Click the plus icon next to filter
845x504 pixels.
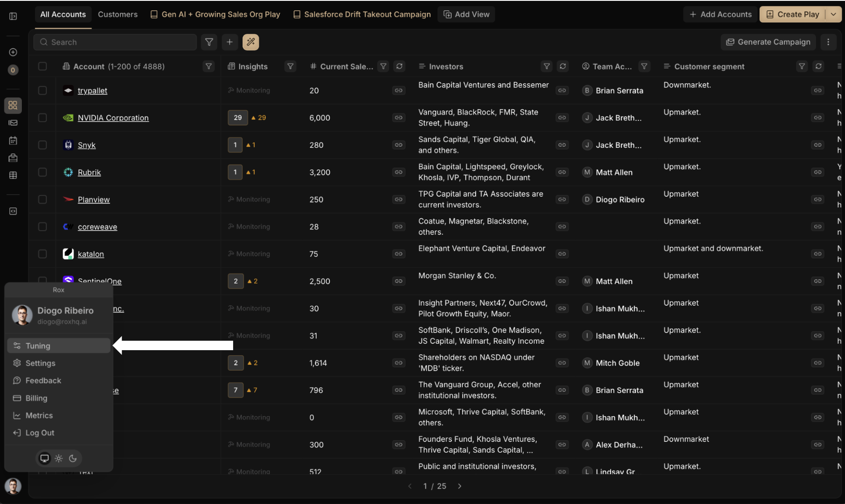[230, 42]
